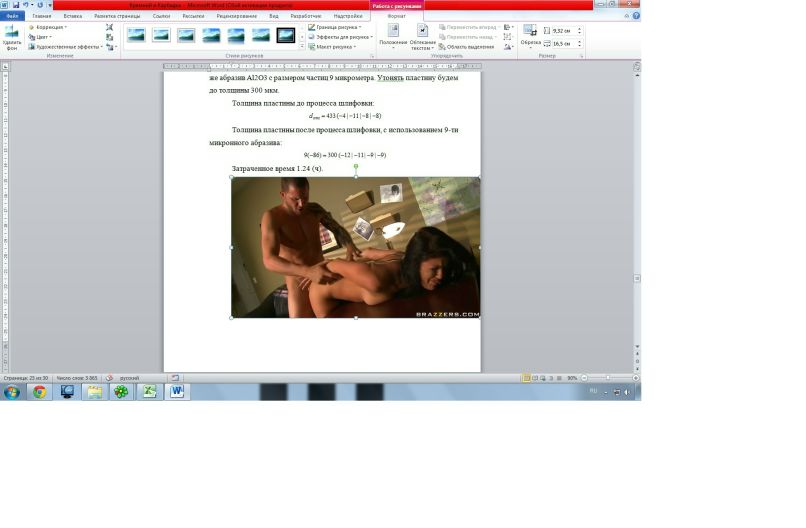The width and height of the screenshot is (806, 528).
Task: Open the Selection Pane (Область выделения)
Action: pos(466,46)
